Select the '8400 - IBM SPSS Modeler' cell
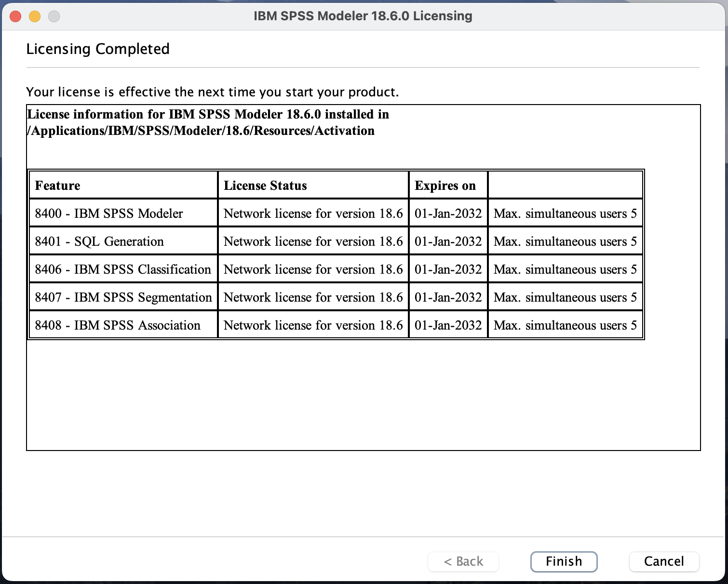 pos(123,213)
